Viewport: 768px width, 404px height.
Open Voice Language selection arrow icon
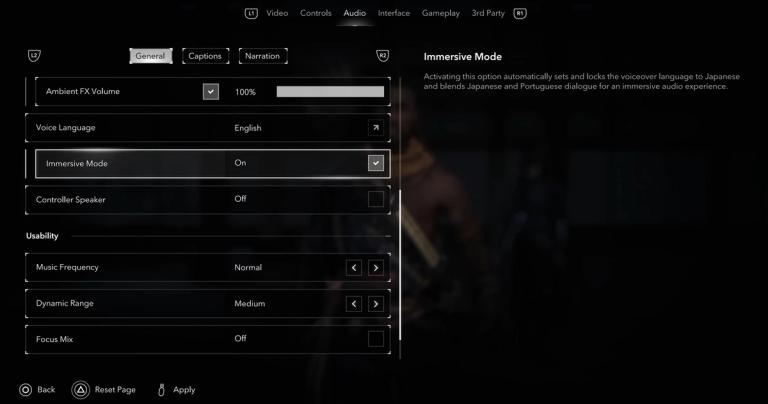point(376,128)
